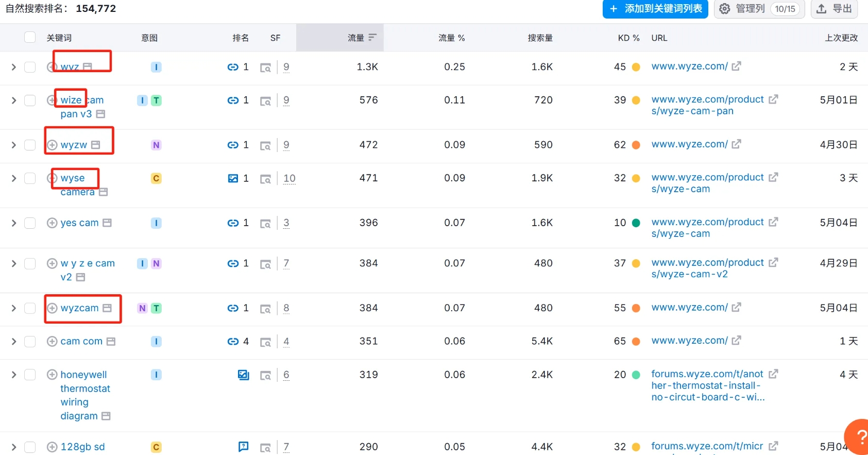Open the cam com keyword link
The width and height of the screenshot is (868, 455).
click(81, 341)
